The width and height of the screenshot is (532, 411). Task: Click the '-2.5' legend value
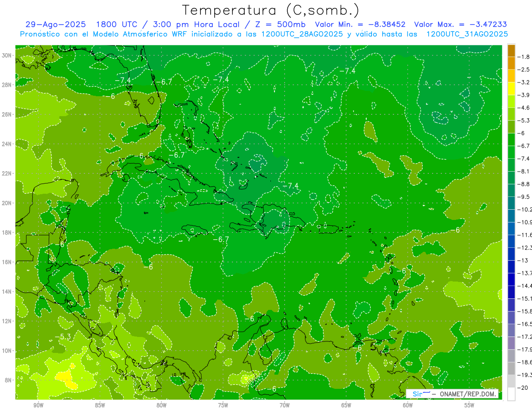524,70
